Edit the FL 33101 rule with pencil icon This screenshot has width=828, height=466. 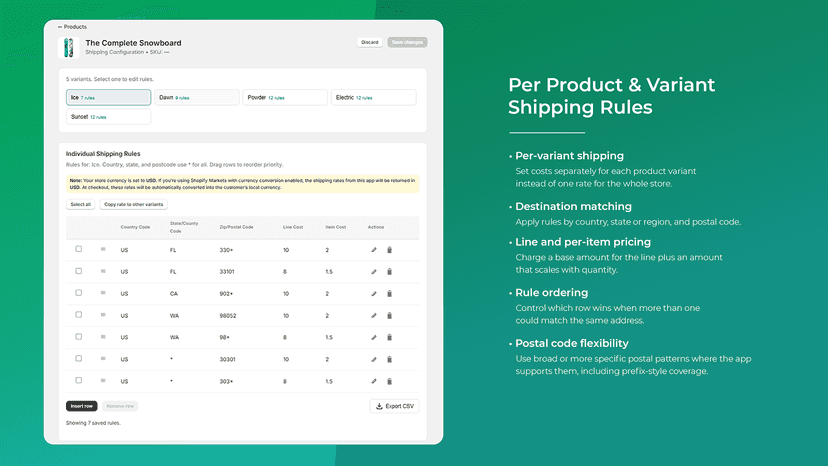tap(374, 272)
